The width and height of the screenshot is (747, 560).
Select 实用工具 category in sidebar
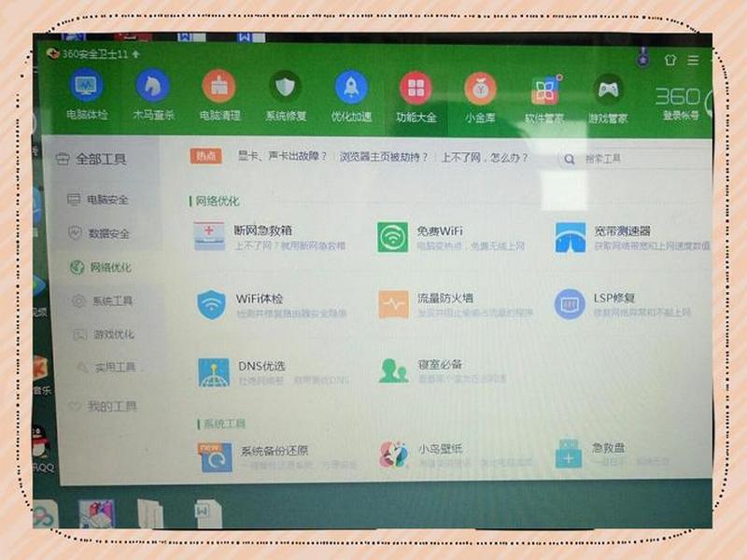click(106, 367)
